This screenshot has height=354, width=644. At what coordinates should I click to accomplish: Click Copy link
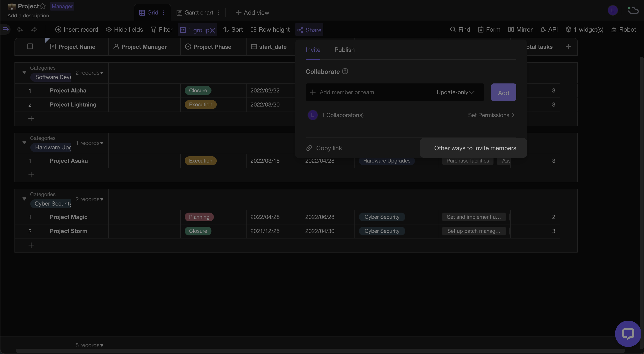click(324, 148)
